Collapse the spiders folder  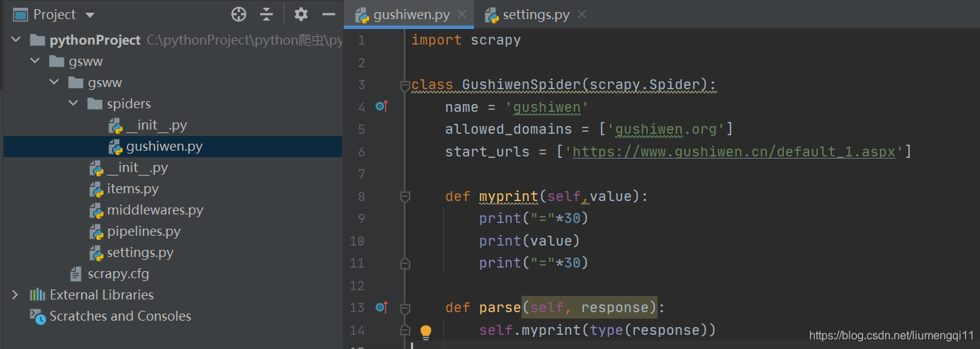(x=73, y=104)
